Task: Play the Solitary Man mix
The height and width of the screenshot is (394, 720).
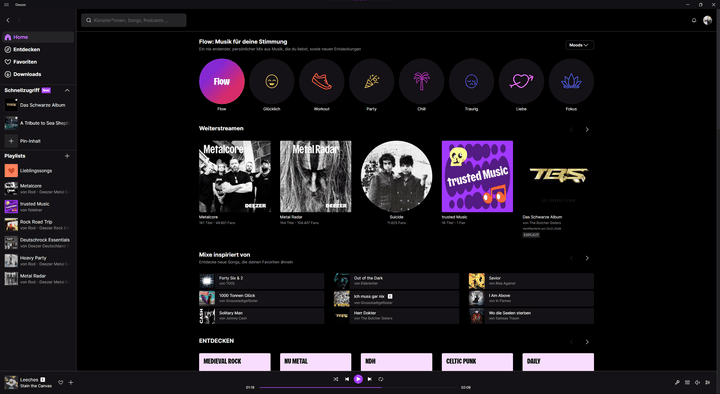Action: point(261,316)
